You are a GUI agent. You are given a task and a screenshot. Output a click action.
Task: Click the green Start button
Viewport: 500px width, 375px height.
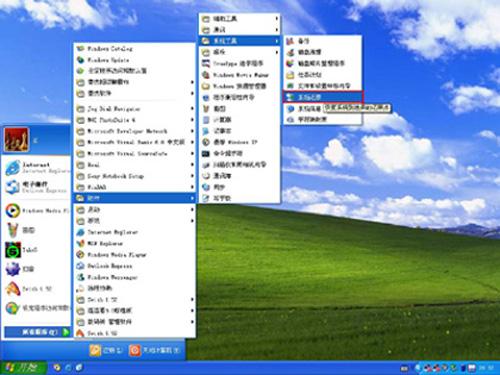[x=23, y=368]
